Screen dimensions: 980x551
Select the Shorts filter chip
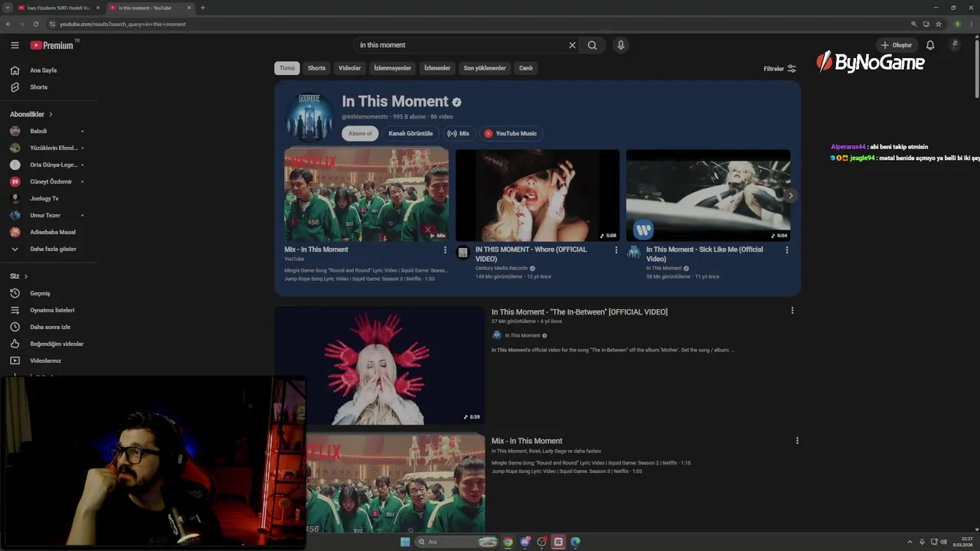tap(316, 68)
